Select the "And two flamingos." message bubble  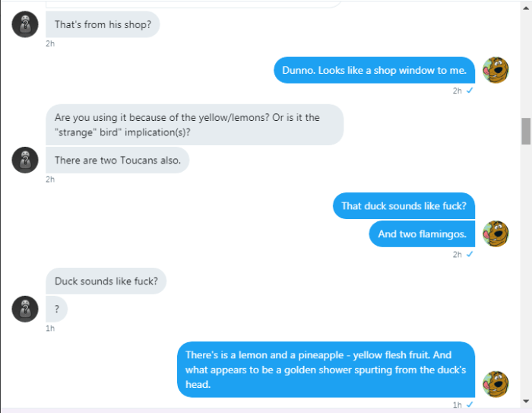tap(422, 234)
